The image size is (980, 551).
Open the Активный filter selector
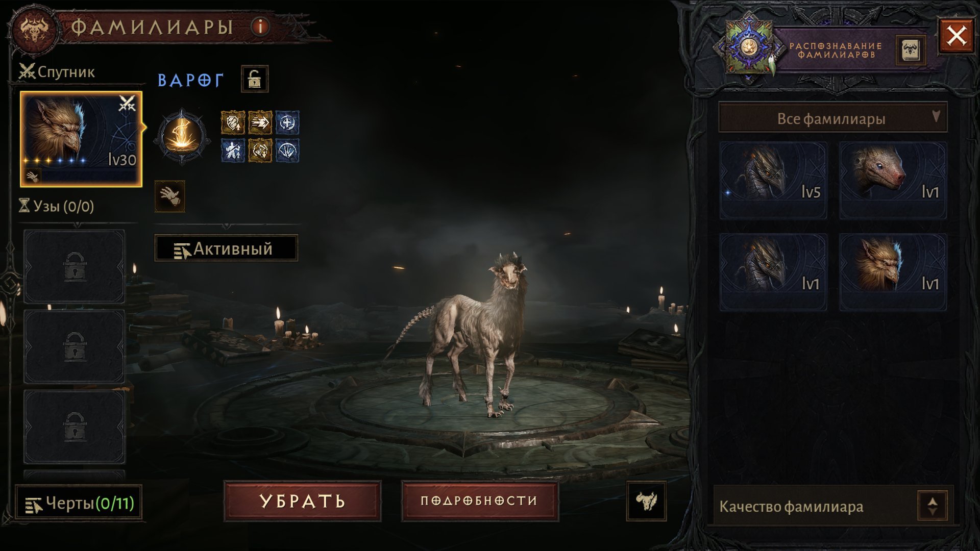pyautogui.click(x=226, y=248)
